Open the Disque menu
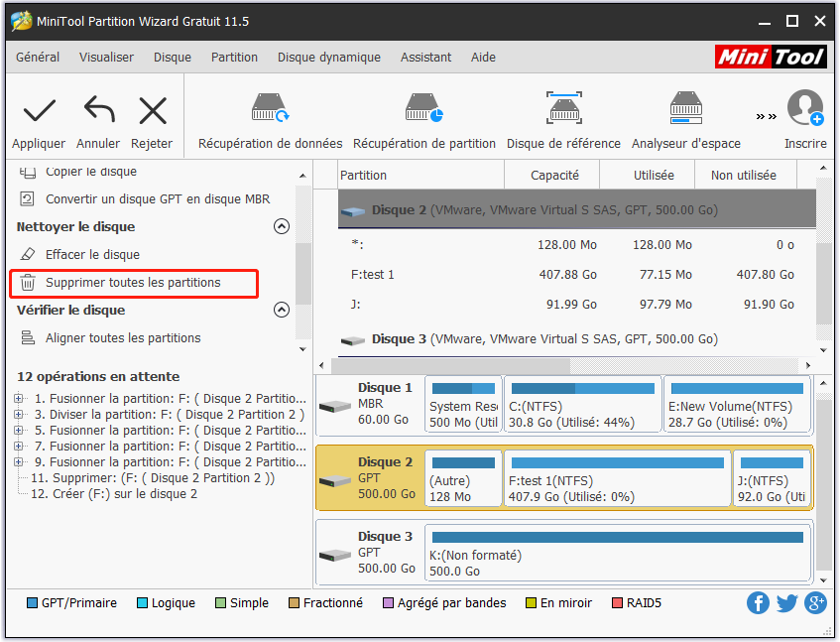Screen dimensions: 840x642 click(173, 57)
